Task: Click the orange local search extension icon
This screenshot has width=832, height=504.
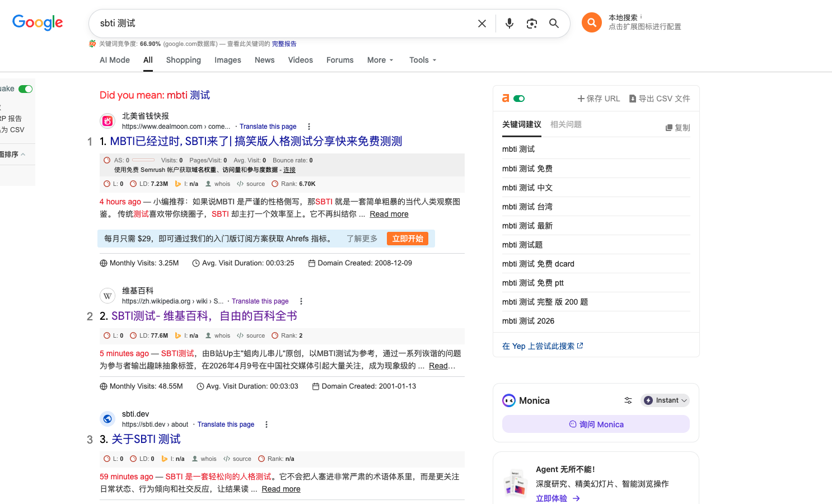Action: [591, 22]
